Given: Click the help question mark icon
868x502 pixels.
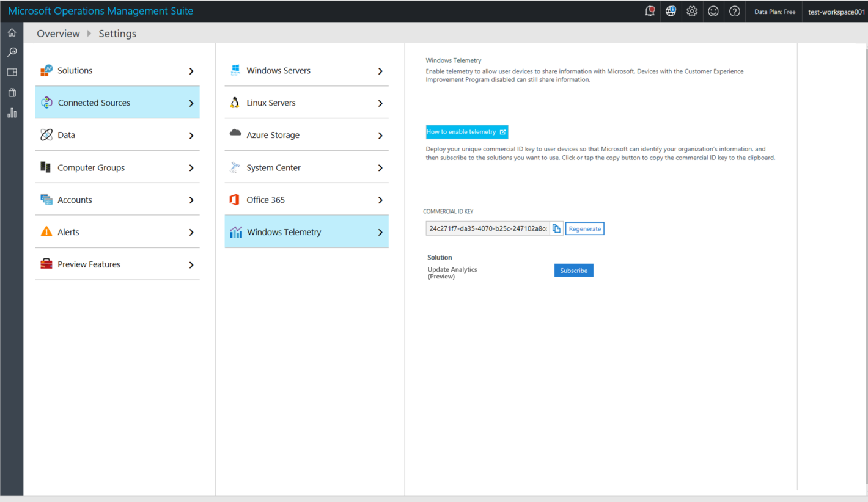Looking at the screenshot, I should [x=735, y=11].
